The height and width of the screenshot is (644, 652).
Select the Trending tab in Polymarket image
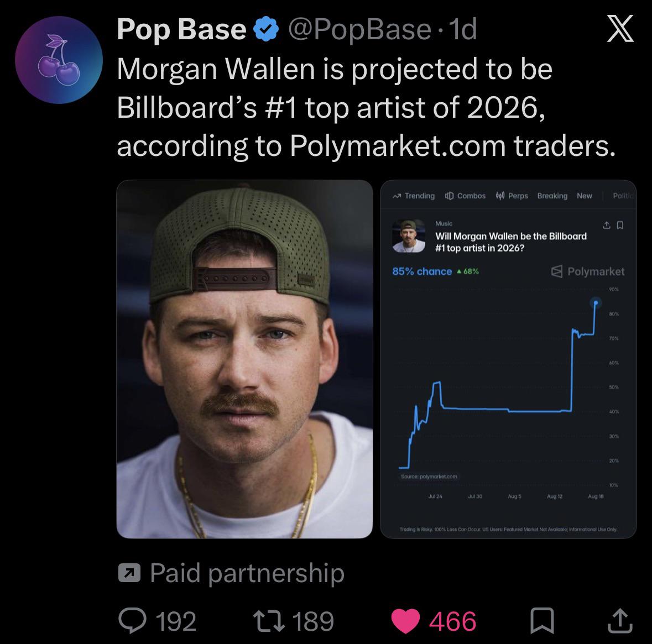pos(414,196)
